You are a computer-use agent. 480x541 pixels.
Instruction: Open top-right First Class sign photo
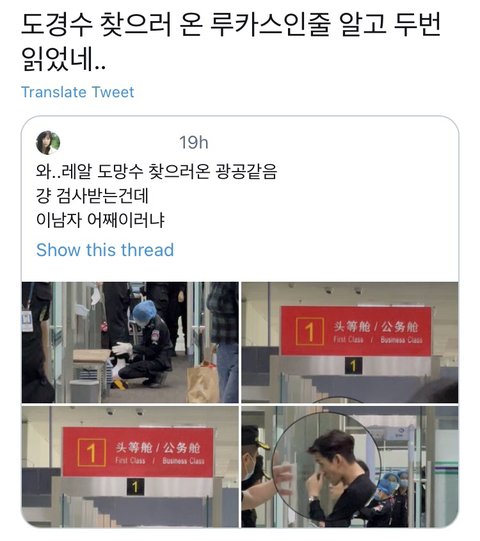[x=350, y=342]
